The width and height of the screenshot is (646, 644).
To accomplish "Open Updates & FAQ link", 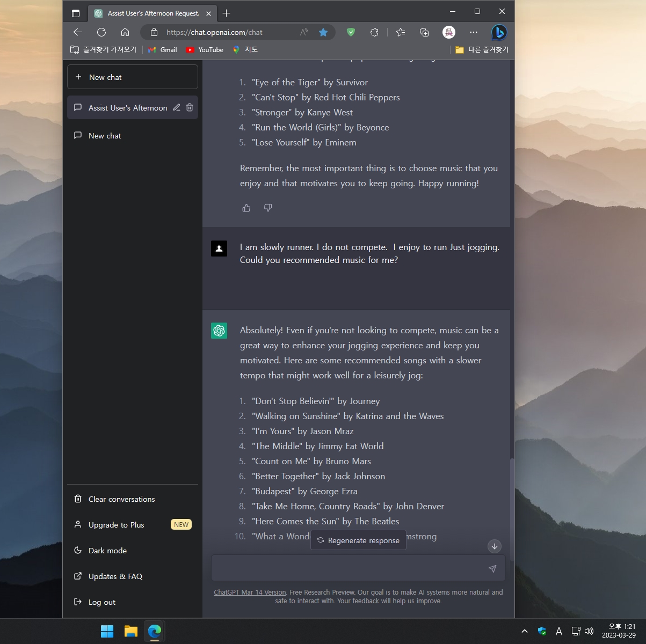I will tap(133, 576).
